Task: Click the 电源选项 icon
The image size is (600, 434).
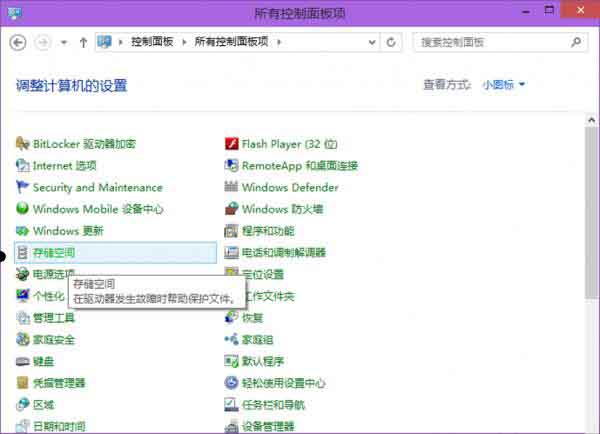Action: (23, 274)
